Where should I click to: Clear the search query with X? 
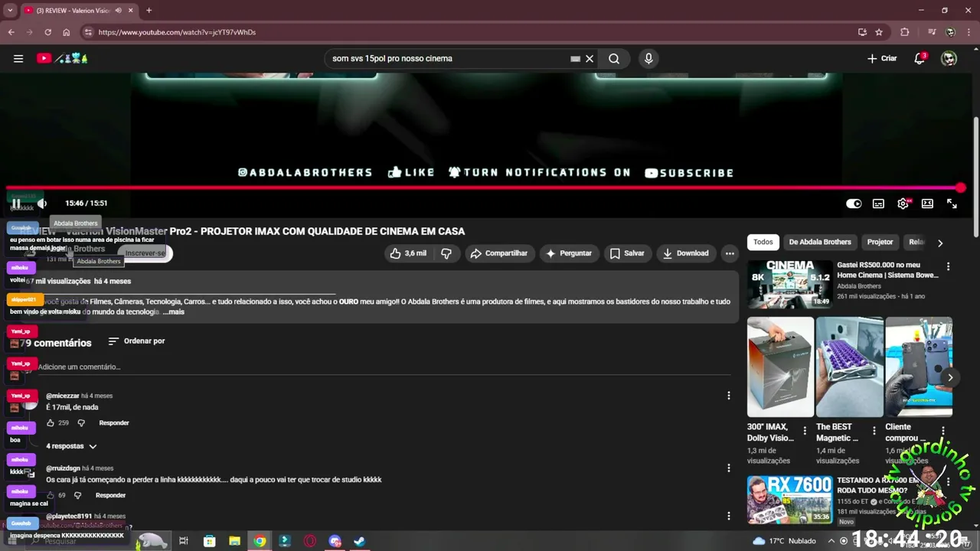click(590, 58)
